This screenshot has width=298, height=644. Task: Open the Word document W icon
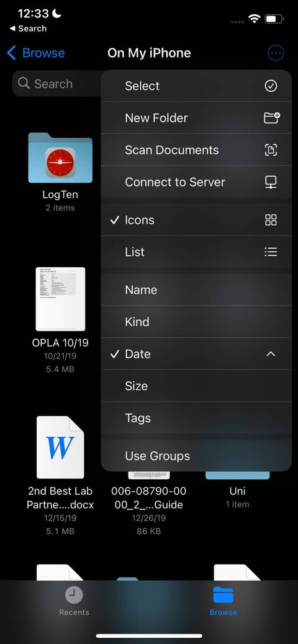[x=60, y=447]
